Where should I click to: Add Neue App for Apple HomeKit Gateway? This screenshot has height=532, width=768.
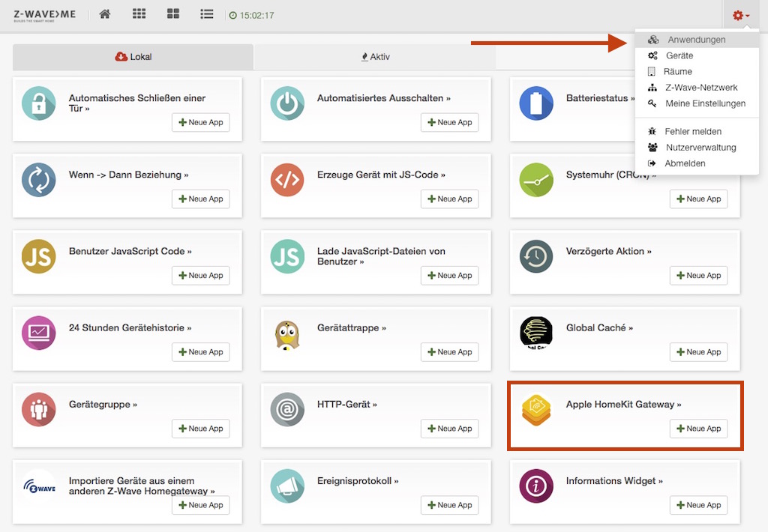[698, 429]
